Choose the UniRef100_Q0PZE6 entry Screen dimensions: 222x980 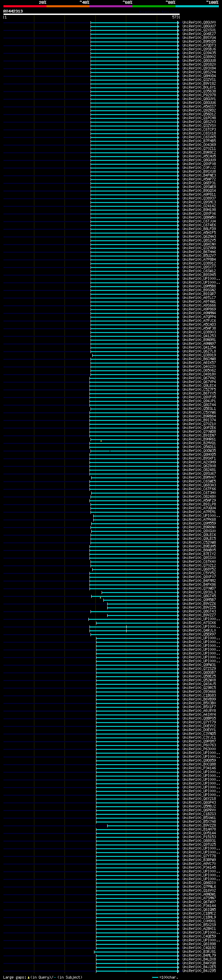(199, 428)
